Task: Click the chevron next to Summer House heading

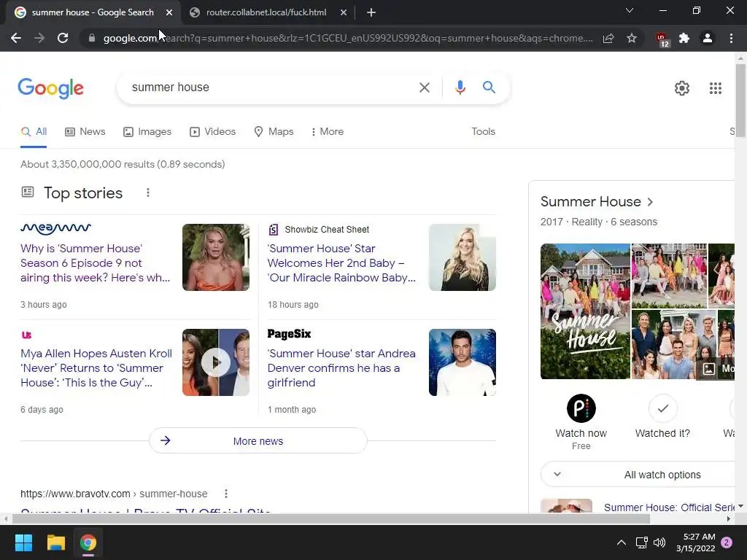Action: [x=650, y=202]
